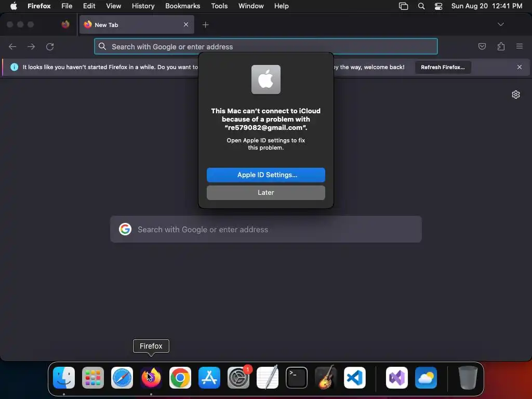Open the Pocket save icon in the toolbar

click(482, 46)
